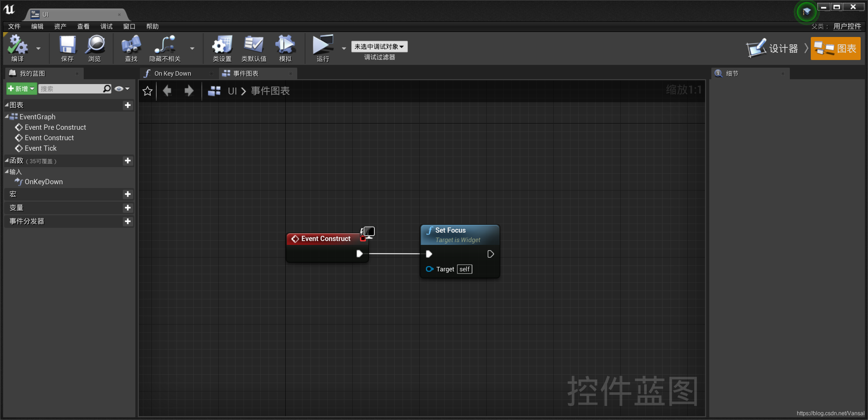The height and width of the screenshot is (420, 868).
Task: Collapse the EventGraph tree node
Action: click(x=7, y=117)
